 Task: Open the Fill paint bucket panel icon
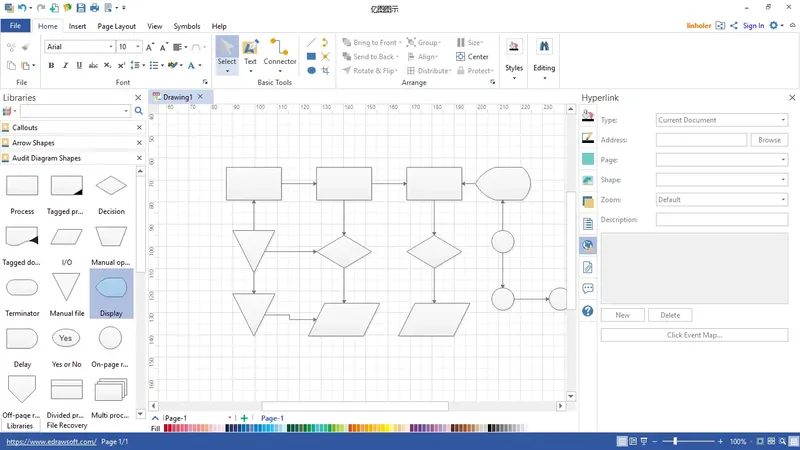pyautogui.click(x=588, y=116)
